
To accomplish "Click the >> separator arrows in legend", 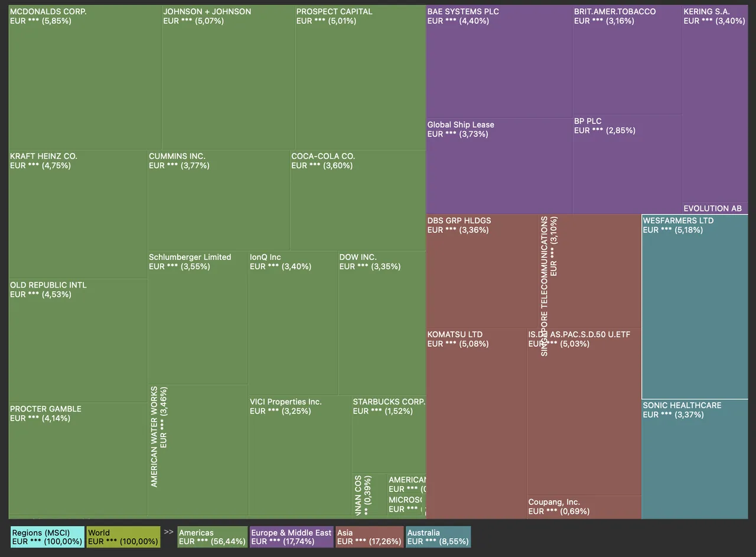I will [169, 532].
